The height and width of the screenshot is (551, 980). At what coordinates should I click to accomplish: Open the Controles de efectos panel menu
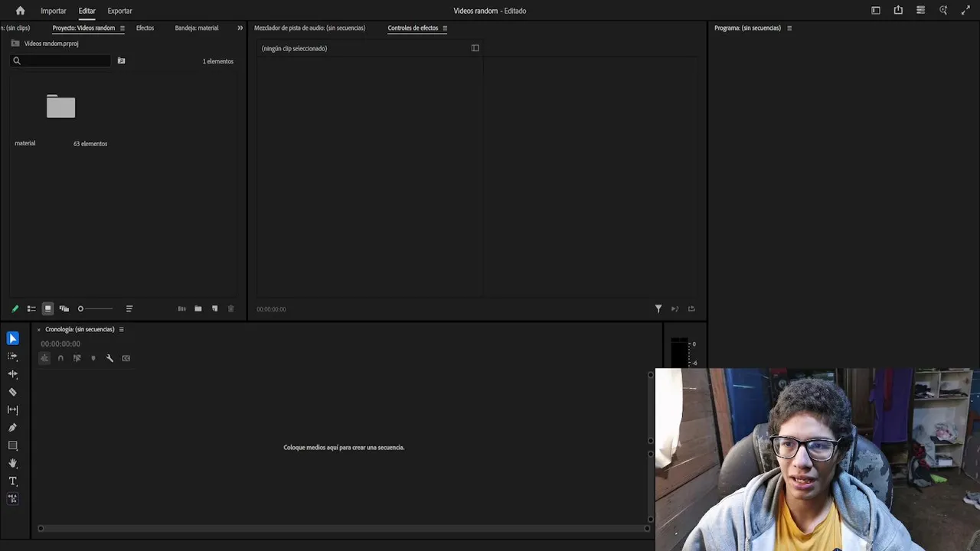pos(445,28)
